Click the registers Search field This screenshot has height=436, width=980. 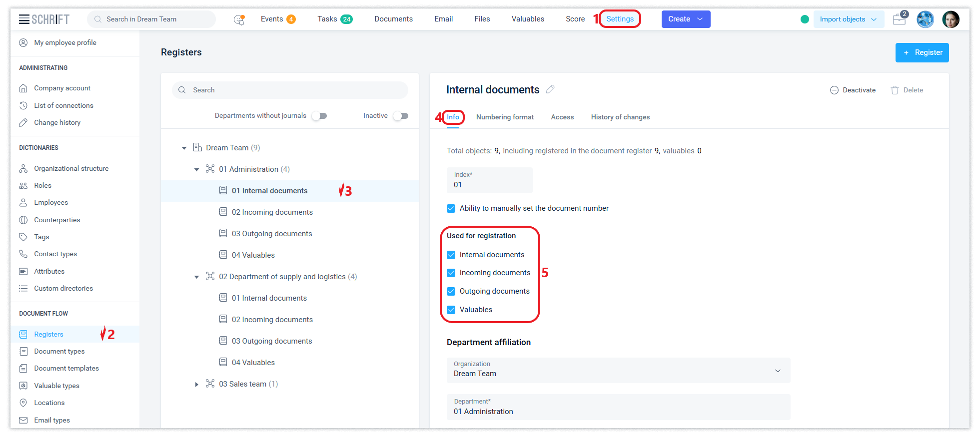pyautogui.click(x=290, y=90)
